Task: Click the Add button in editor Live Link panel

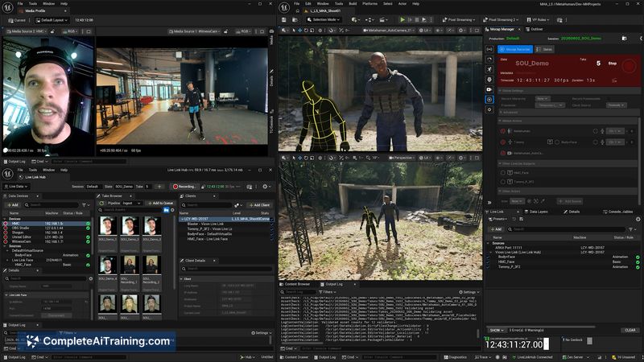Action: [x=496, y=229]
